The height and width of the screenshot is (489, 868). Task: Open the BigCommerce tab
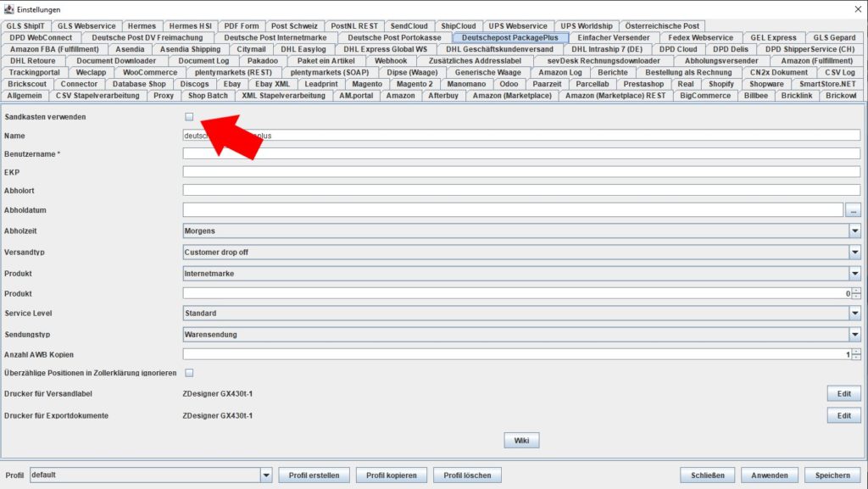point(705,96)
